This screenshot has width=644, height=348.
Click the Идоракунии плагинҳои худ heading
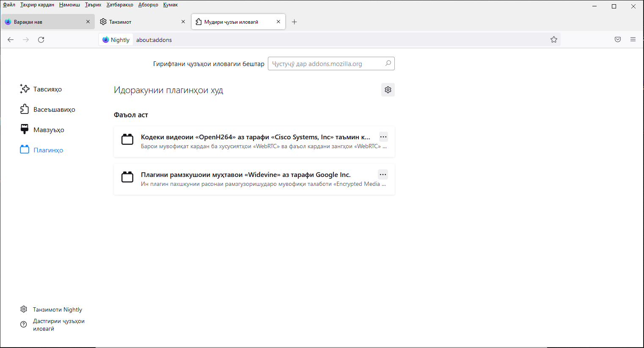168,90
